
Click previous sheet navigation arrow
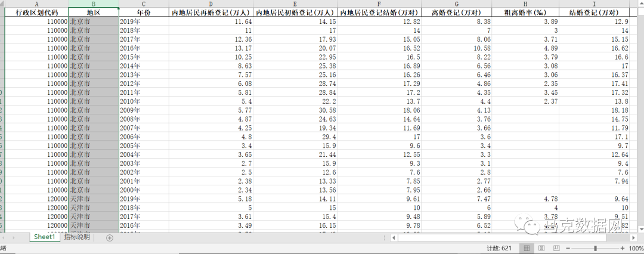point(4,237)
